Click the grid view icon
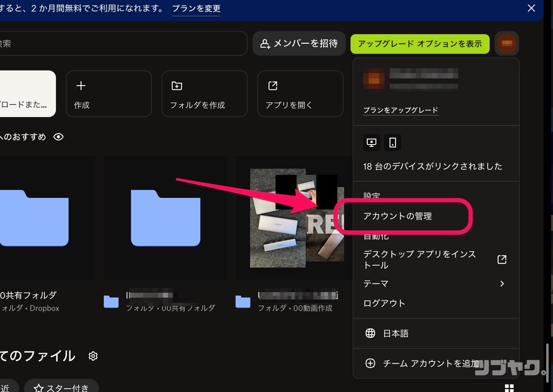Viewport: 553px width, 392px height. tap(509, 387)
